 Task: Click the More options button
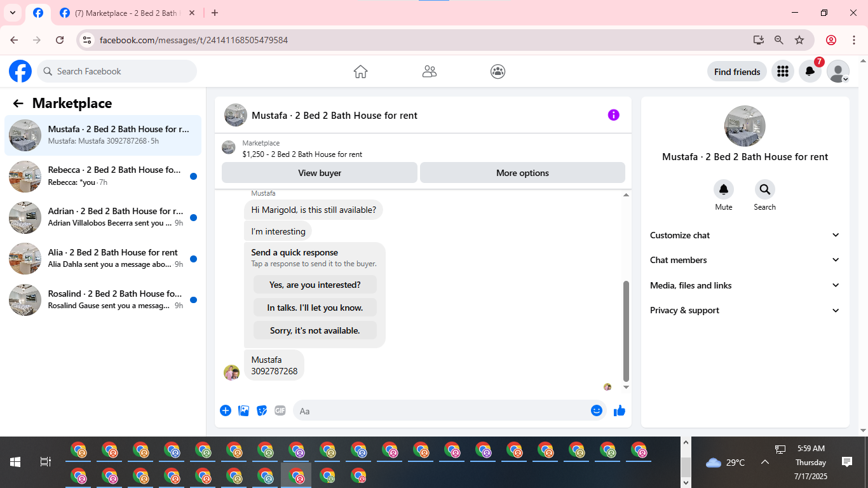pos(522,173)
